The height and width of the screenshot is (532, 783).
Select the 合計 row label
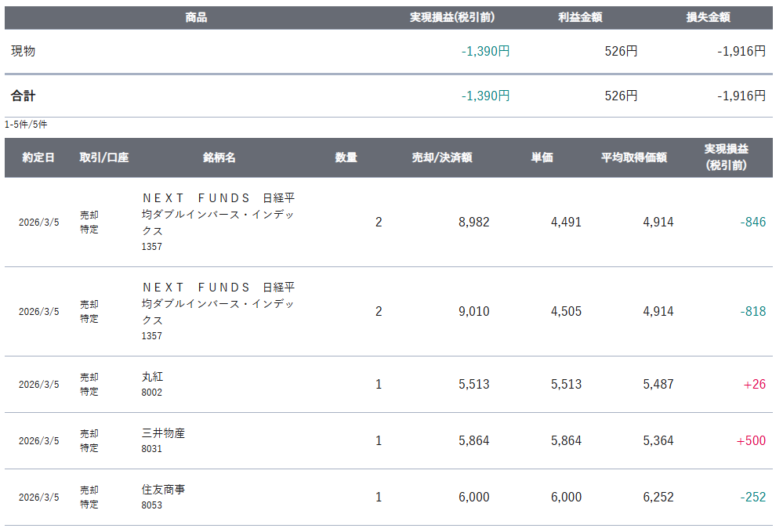(x=24, y=96)
